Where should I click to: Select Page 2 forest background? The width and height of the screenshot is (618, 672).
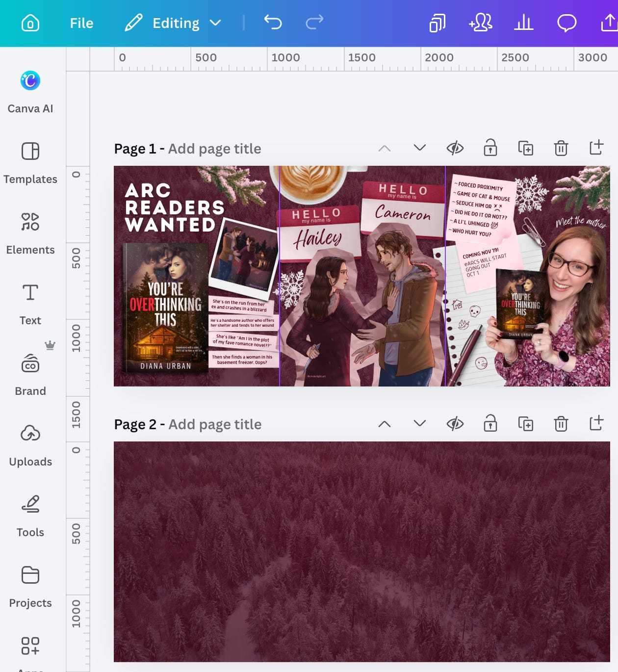pos(362,552)
